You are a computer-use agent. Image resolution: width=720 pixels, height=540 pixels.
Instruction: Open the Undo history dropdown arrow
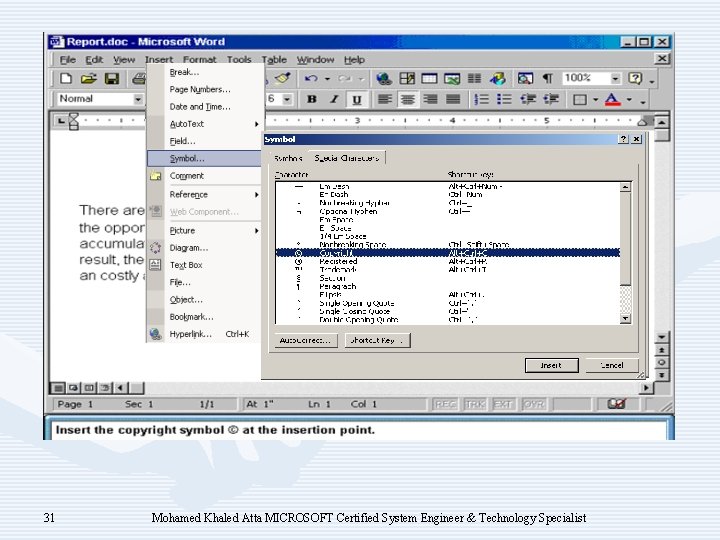click(327, 79)
